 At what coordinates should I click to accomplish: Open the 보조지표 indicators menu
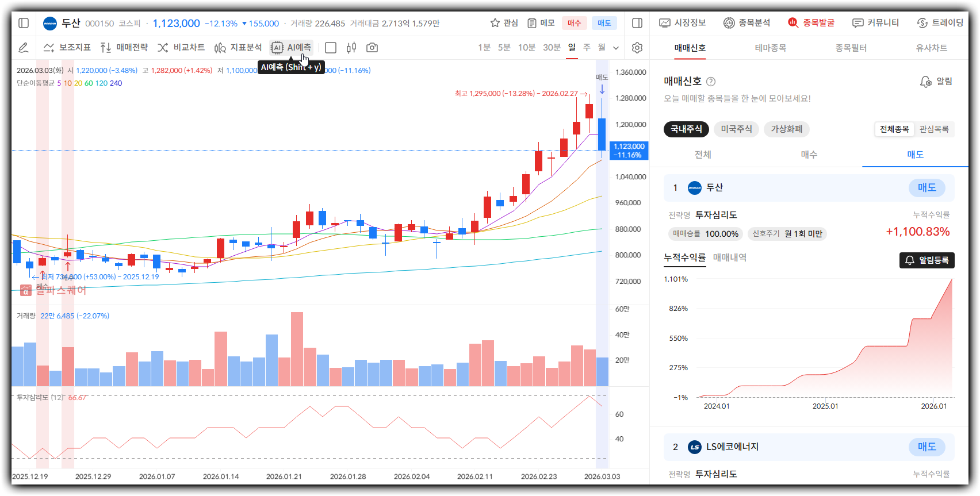(x=67, y=48)
